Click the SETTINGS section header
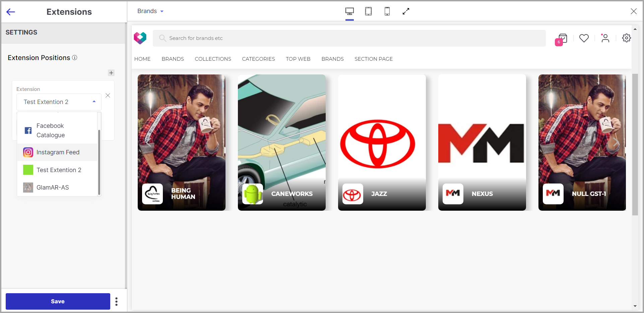Viewport: 644px width, 313px height. click(x=63, y=33)
